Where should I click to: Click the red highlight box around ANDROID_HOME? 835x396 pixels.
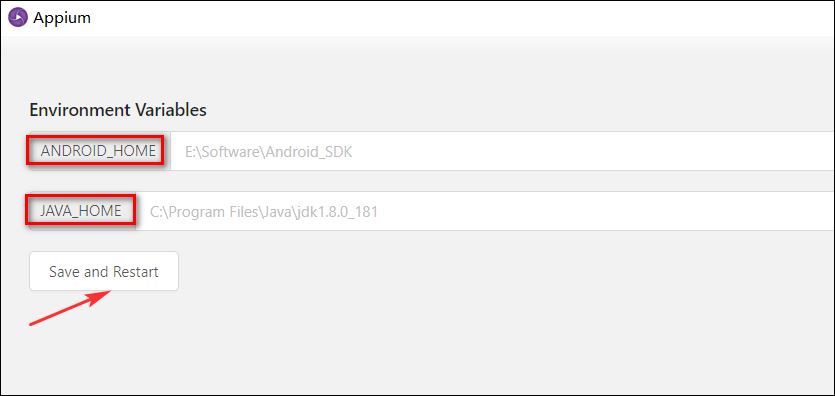pos(95,150)
